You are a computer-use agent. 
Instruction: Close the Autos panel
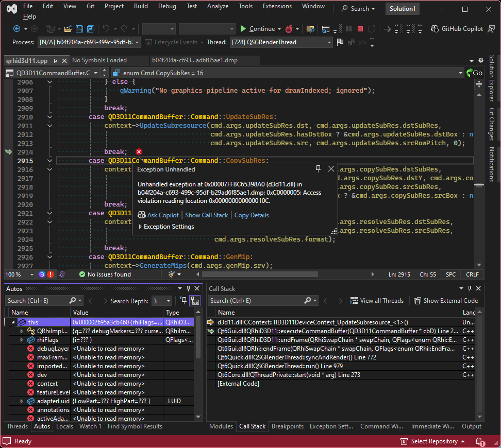tap(197, 289)
